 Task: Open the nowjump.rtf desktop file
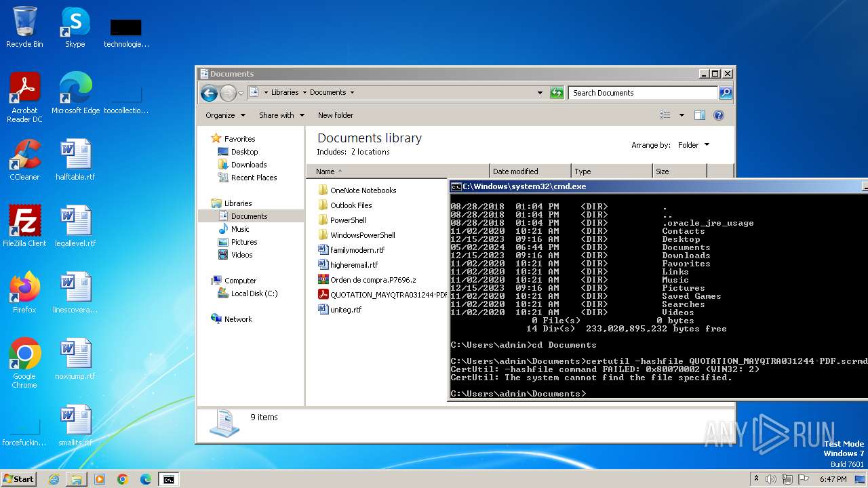(x=75, y=359)
